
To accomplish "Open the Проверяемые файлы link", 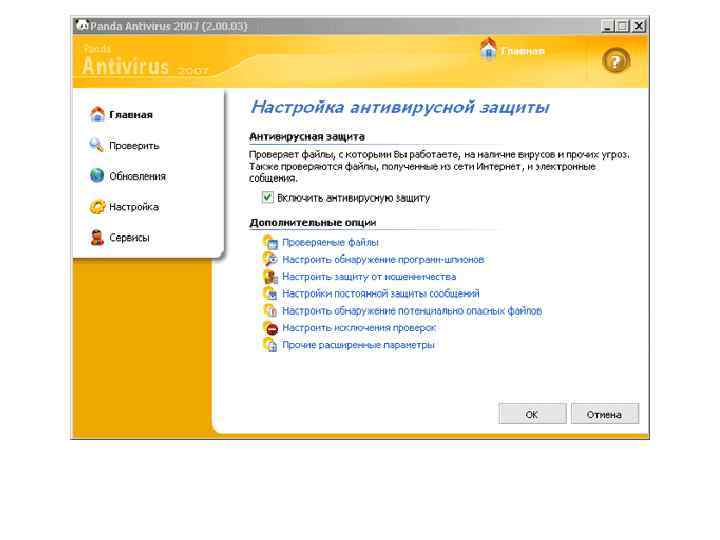I will 330,242.
